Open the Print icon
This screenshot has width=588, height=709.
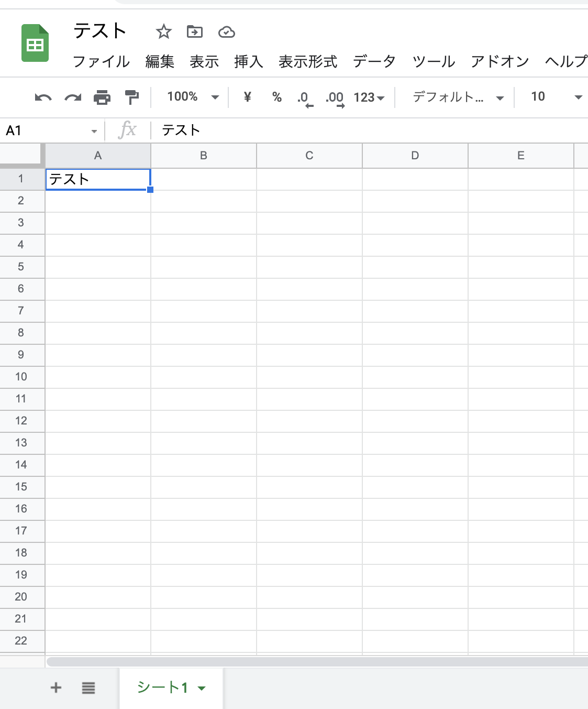pyautogui.click(x=102, y=97)
